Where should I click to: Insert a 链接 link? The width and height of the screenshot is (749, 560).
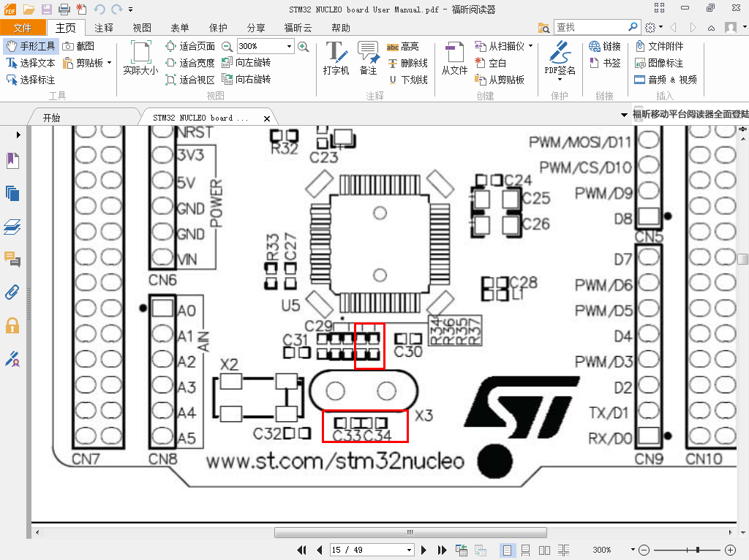click(605, 46)
